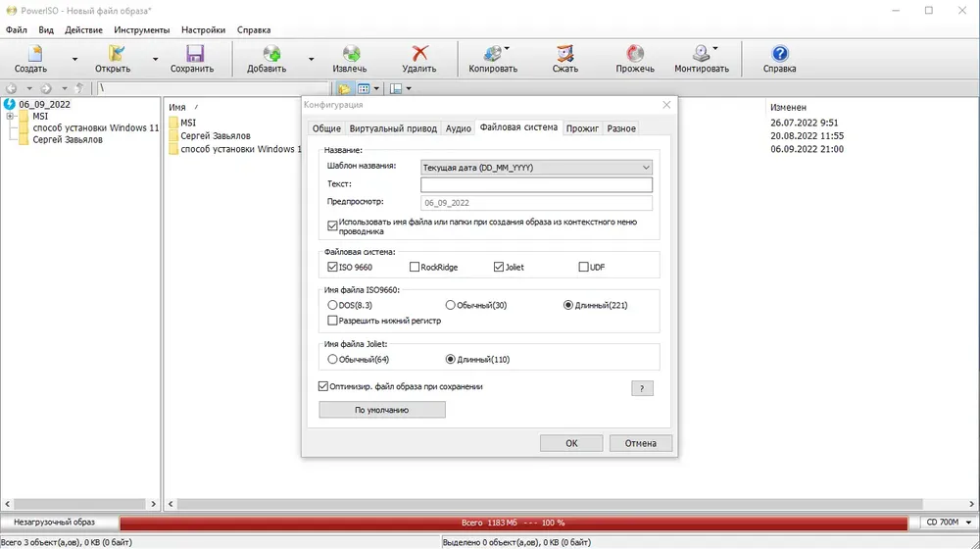Image resolution: width=980 pixels, height=549 pixels.
Task: Click the red capacity progress bar
Action: [514, 523]
